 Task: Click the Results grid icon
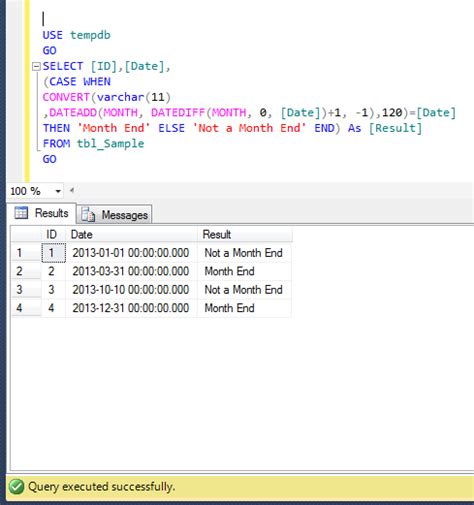[21, 213]
